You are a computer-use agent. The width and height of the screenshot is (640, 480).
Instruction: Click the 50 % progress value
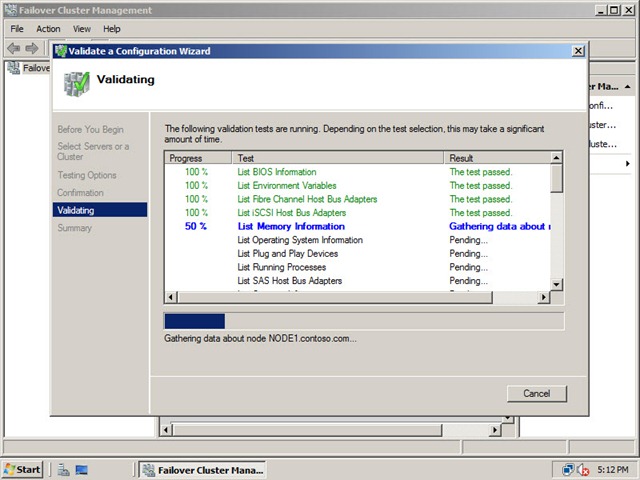tap(196, 226)
